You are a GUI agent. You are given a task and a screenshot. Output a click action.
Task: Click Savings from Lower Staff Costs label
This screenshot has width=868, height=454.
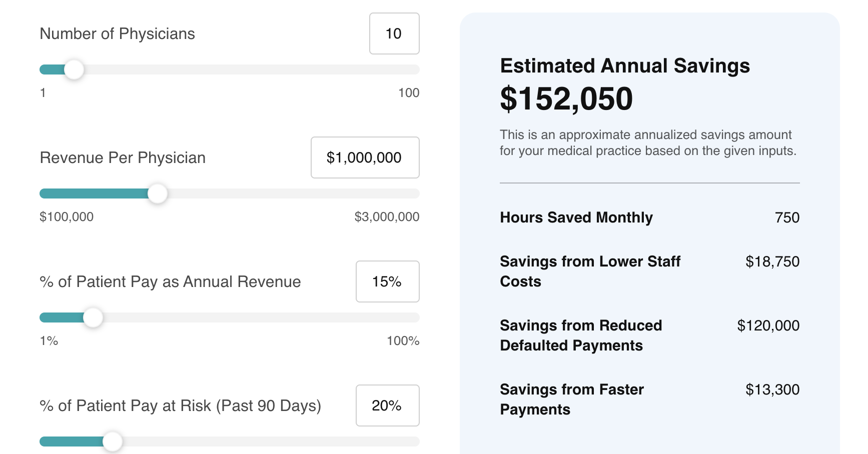click(590, 271)
